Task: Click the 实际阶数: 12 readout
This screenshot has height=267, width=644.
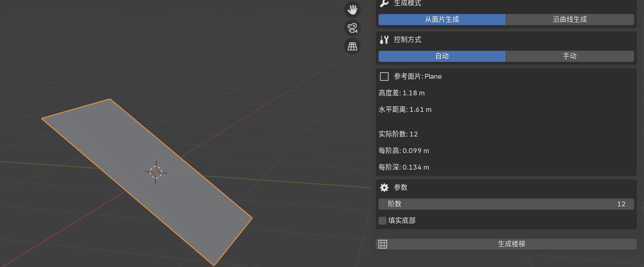Action: pos(398,134)
